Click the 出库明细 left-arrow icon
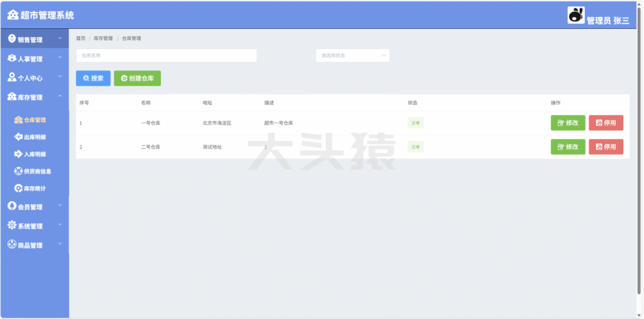Screen dimensions: 644x319 18,137
